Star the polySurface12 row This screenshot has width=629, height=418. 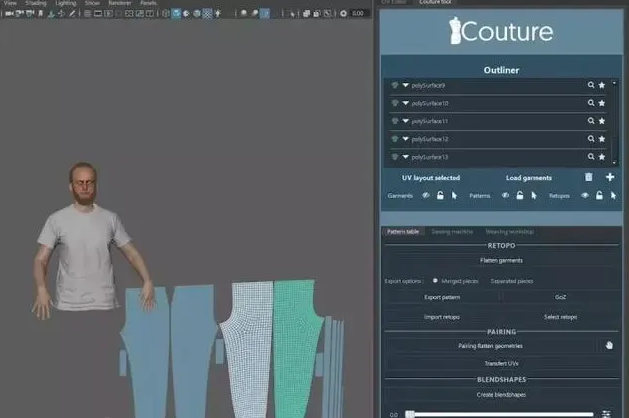tap(602, 139)
